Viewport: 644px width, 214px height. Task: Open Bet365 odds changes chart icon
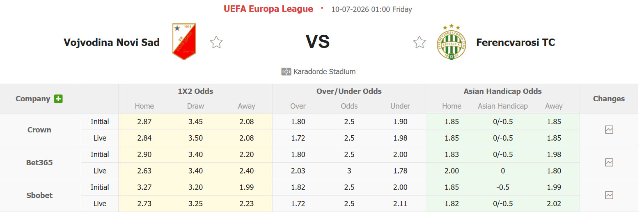pyautogui.click(x=609, y=162)
